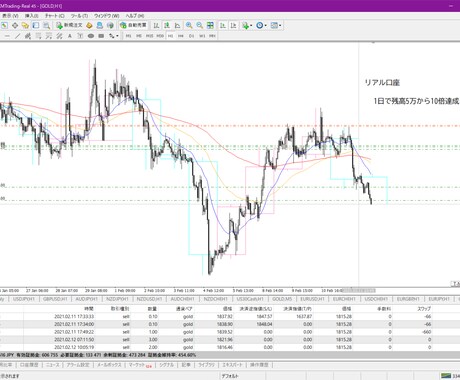Zoom in on the chart
Viewport: 460px width, 380px height.
[189, 25]
